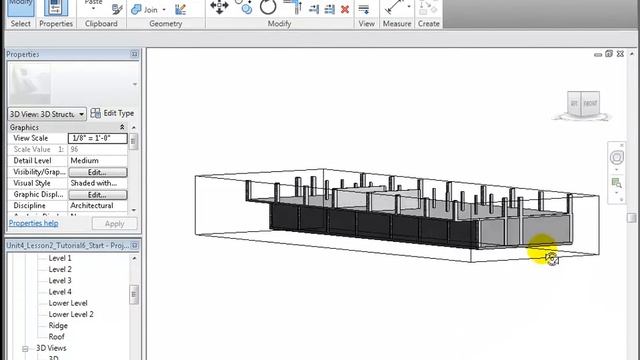
Task: Click the Project Browser scroll-up arrow
Action: tap(134, 258)
